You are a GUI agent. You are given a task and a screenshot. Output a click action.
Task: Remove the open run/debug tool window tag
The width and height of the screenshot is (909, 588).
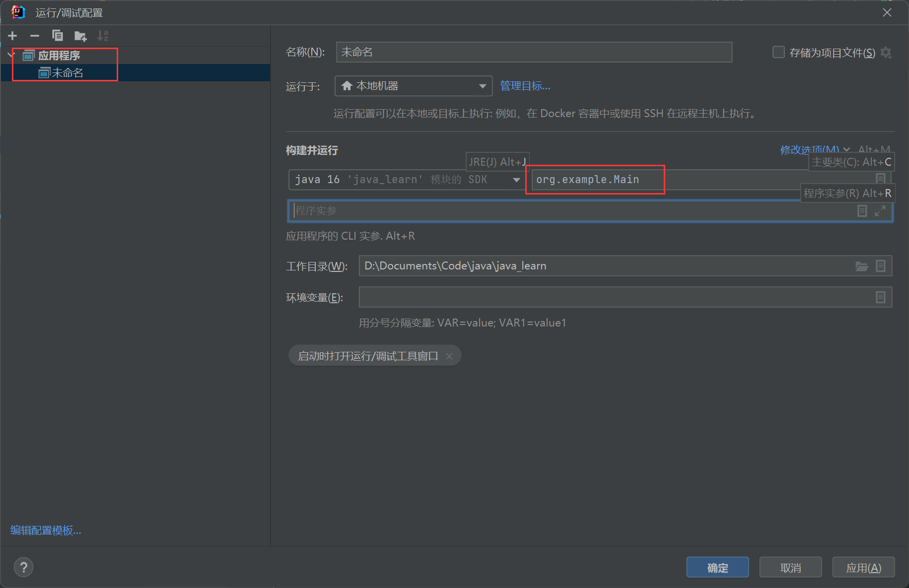pos(449,356)
